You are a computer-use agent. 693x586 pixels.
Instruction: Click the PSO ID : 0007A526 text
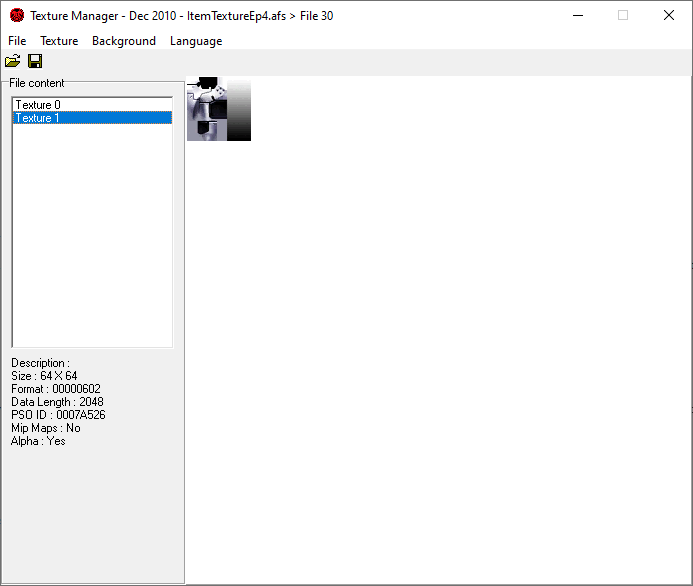point(58,415)
